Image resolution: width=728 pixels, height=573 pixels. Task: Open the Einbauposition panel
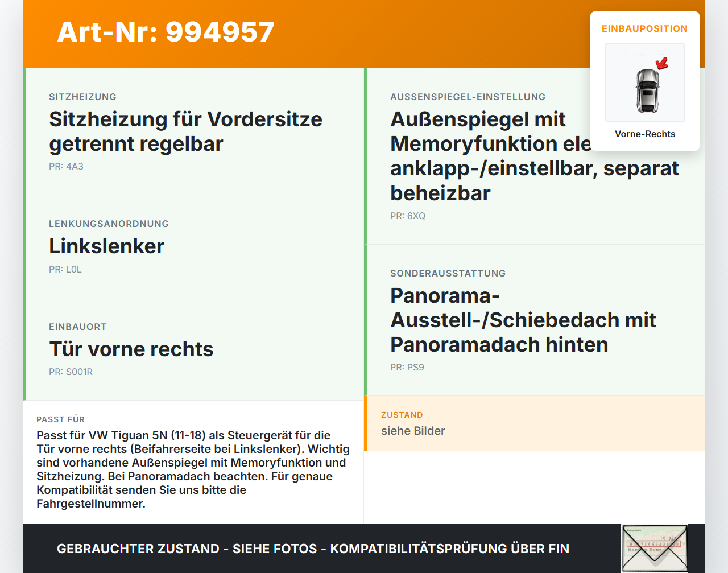point(645,28)
